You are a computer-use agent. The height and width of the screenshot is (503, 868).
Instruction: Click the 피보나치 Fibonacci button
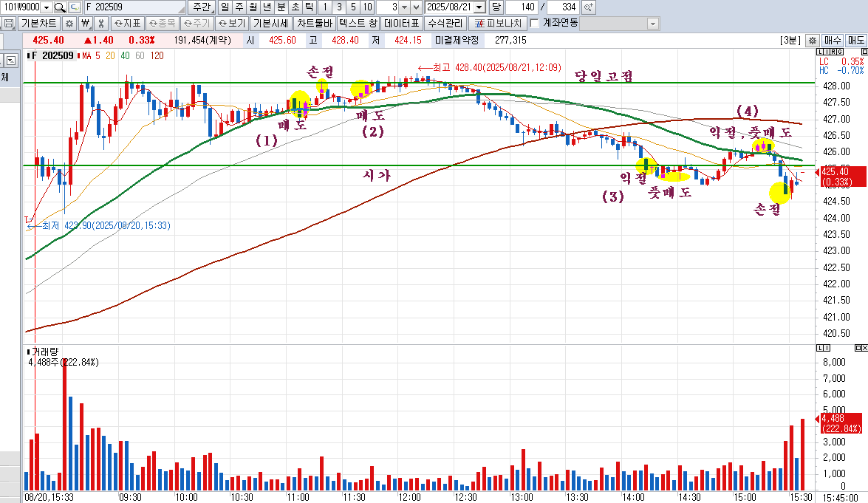point(498,23)
